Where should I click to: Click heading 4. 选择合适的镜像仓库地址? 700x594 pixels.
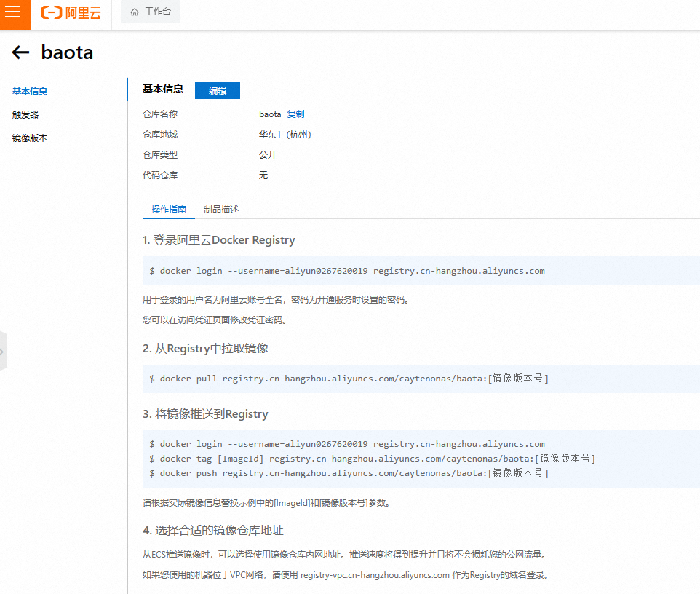(x=213, y=531)
